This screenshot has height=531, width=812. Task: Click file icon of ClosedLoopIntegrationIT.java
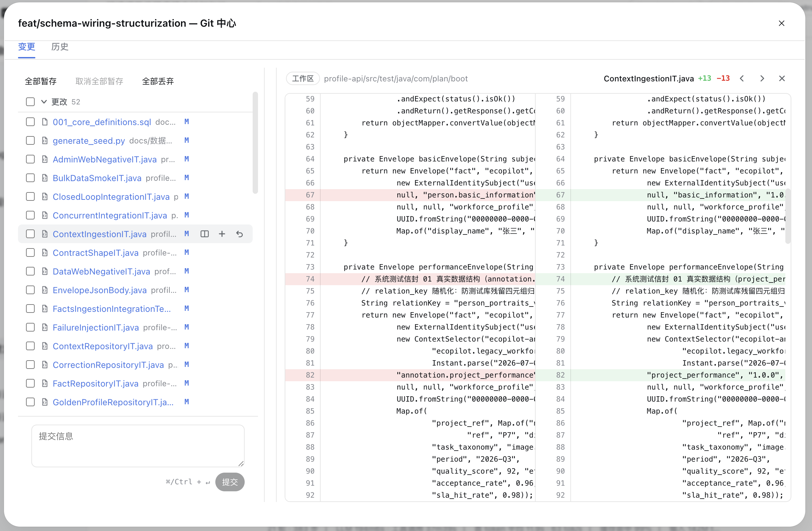[x=45, y=197]
